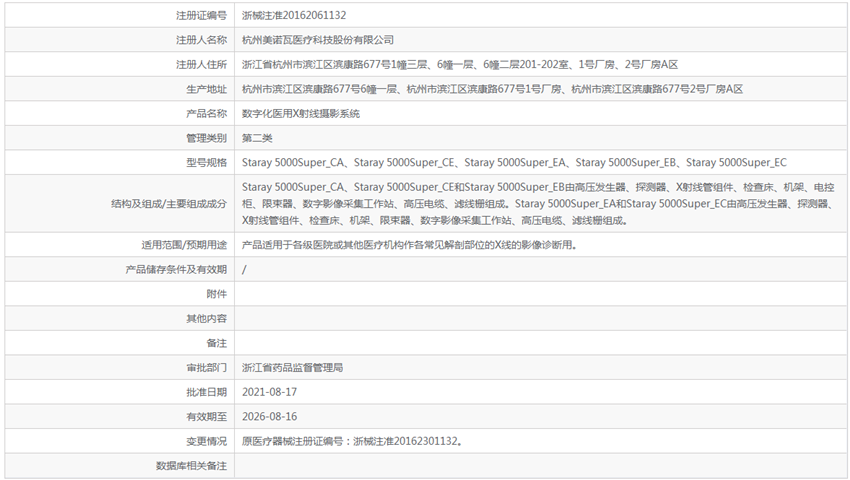
Task: Click the 有效期至 label
Action: [x=207, y=417]
